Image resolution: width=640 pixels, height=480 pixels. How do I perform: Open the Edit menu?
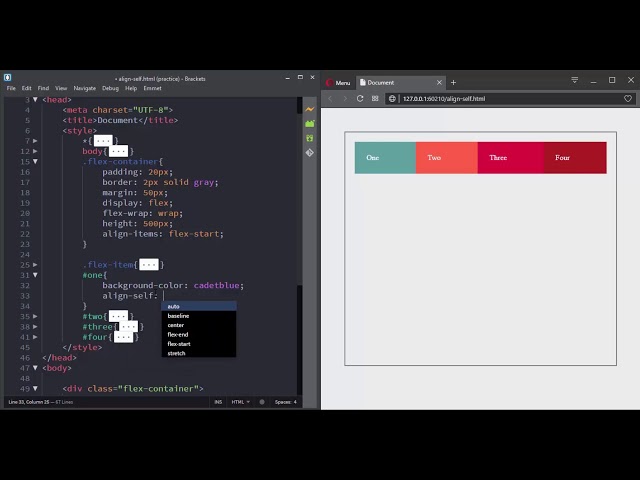pyautogui.click(x=27, y=88)
